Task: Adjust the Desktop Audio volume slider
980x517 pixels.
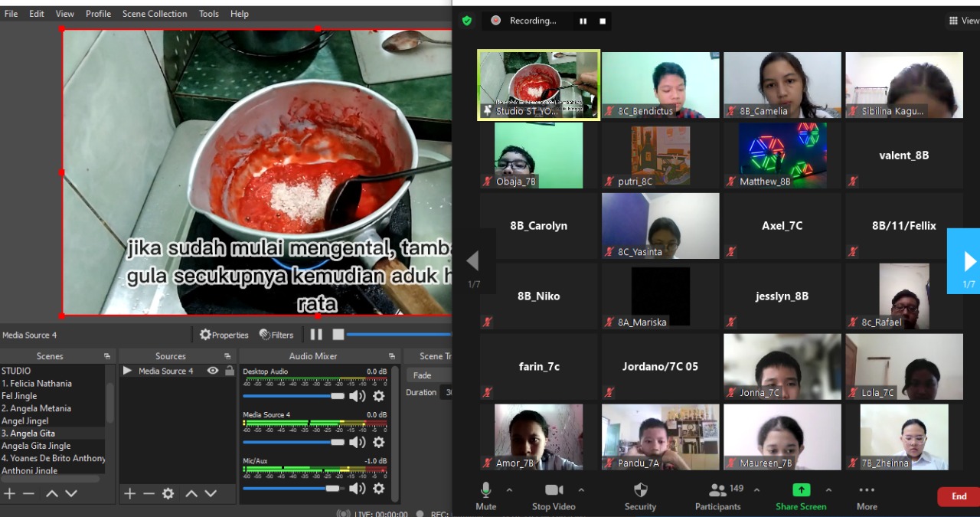Action: click(x=294, y=396)
